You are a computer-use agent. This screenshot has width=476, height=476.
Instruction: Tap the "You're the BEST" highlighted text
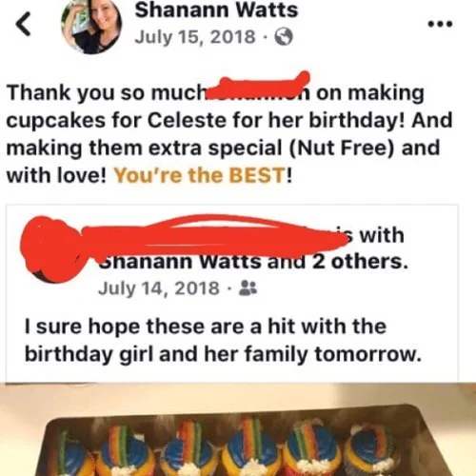(200, 175)
